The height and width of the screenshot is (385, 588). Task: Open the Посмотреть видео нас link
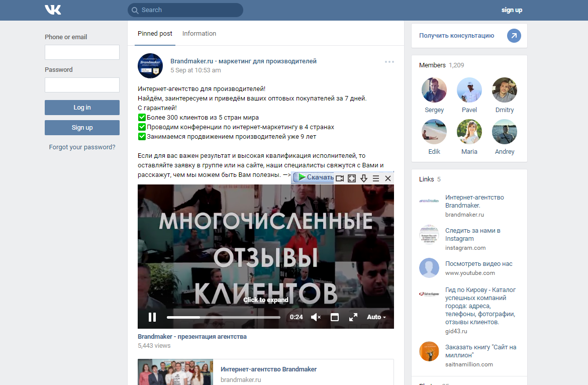(x=479, y=264)
